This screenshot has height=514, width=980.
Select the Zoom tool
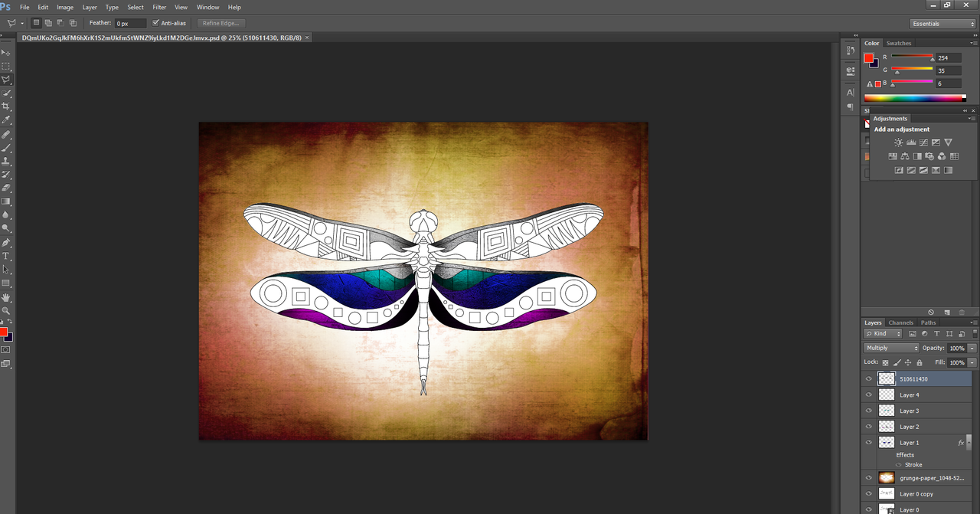pyautogui.click(x=6, y=310)
